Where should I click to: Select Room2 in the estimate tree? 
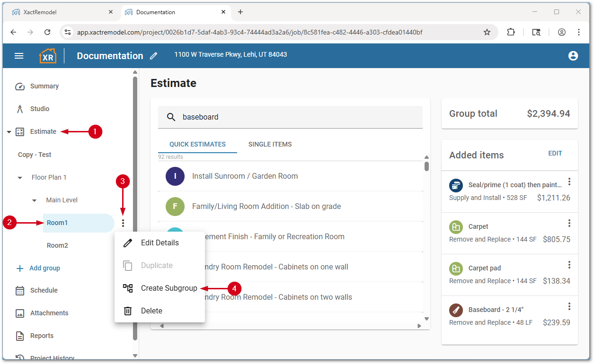click(57, 245)
